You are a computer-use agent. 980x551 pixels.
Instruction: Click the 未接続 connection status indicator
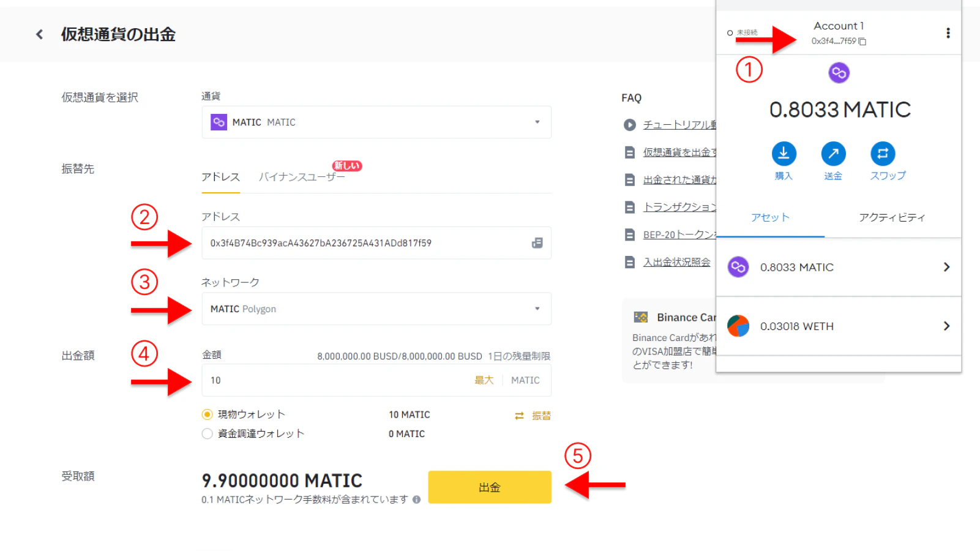pyautogui.click(x=742, y=32)
